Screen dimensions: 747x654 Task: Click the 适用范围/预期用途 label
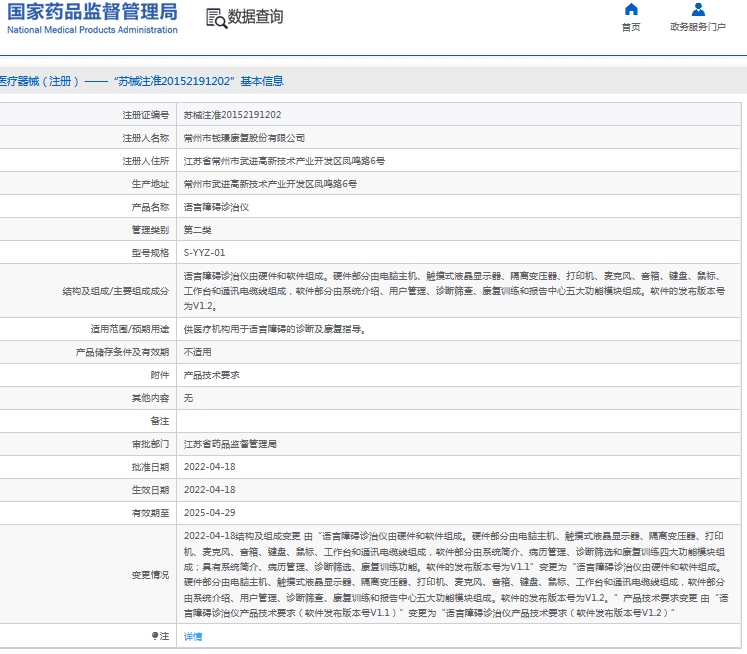point(130,329)
